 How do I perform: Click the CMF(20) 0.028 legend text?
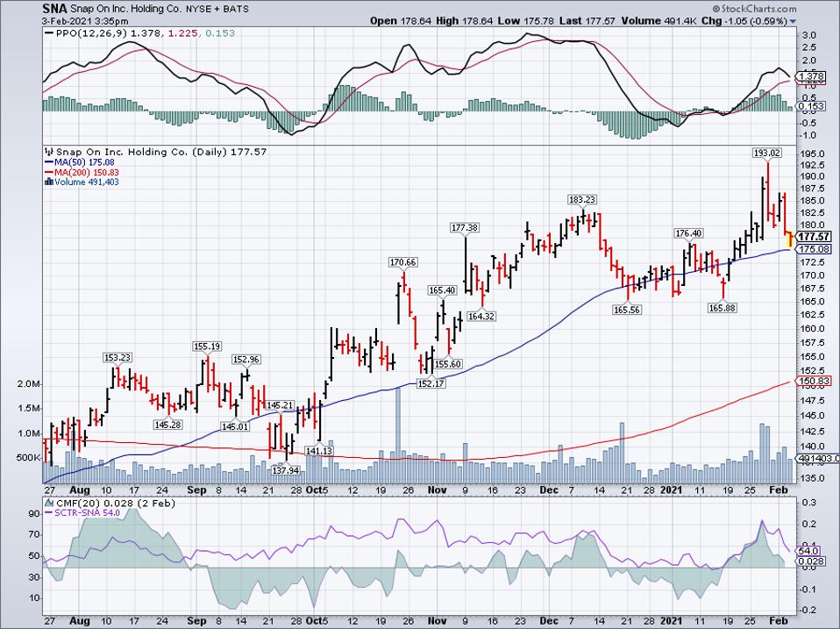click(115, 504)
